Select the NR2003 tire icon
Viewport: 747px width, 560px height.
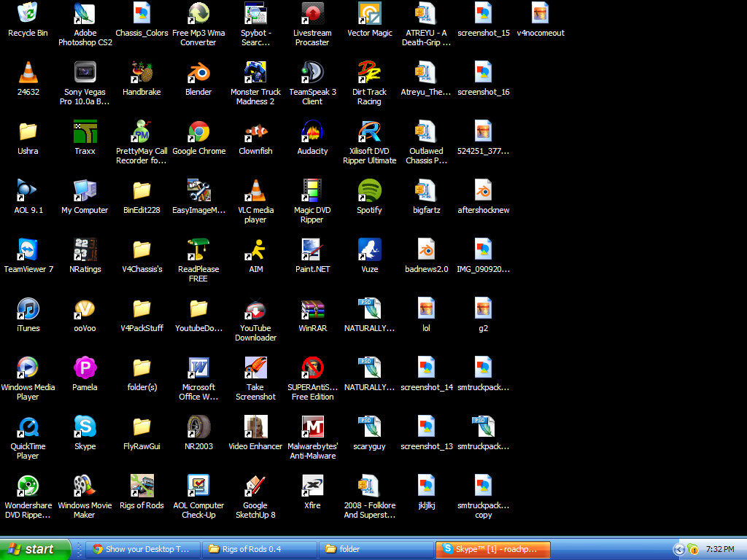(198, 427)
